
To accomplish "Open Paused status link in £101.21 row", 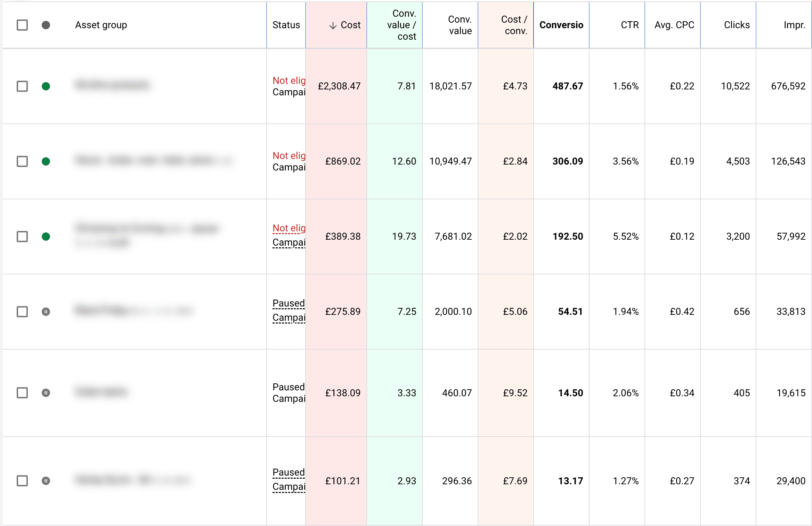I will [289, 472].
